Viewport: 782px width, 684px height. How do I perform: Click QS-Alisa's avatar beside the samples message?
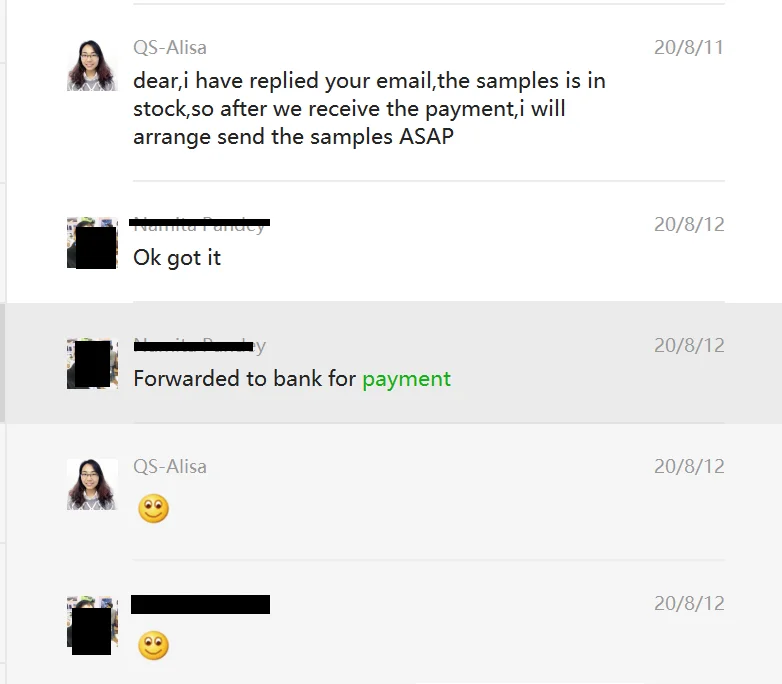[x=92, y=65]
